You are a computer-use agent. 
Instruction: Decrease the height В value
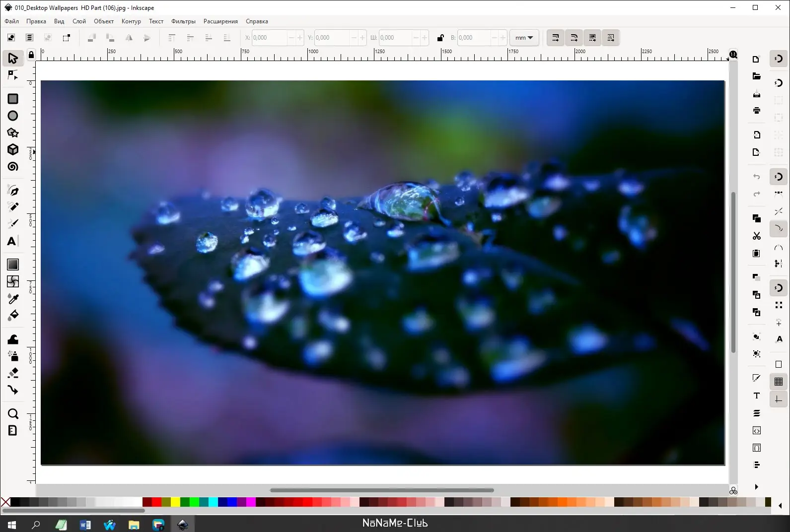[495, 38]
